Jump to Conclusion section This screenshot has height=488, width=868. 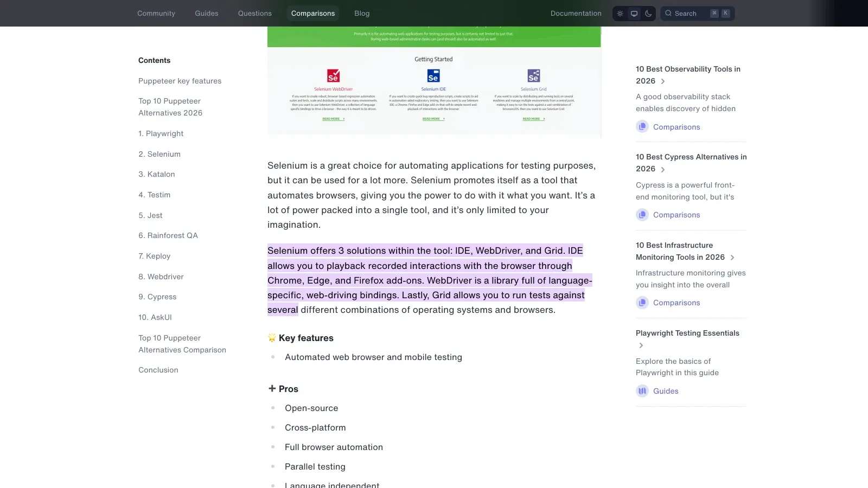(x=158, y=370)
